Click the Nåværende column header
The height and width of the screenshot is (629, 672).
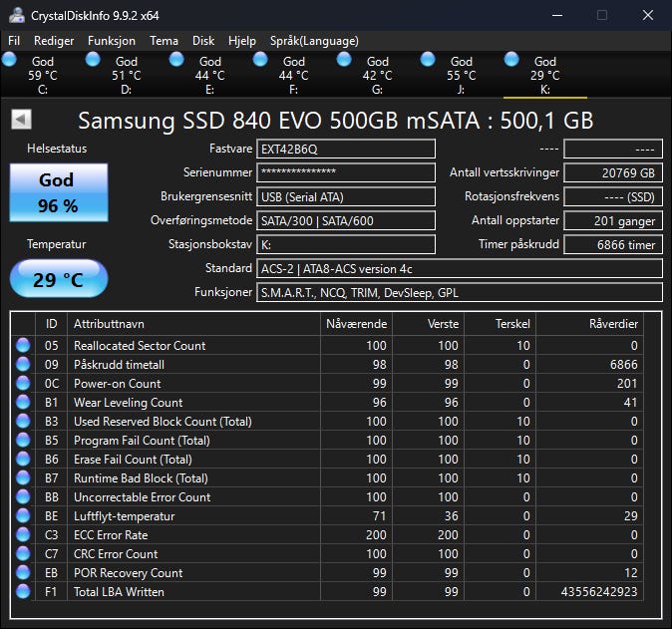356,324
